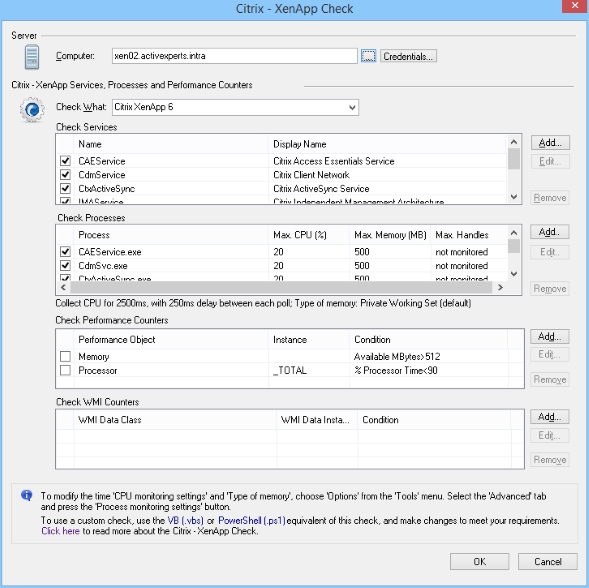
Task: Cancel the XenApp Check dialog
Action: point(548,561)
